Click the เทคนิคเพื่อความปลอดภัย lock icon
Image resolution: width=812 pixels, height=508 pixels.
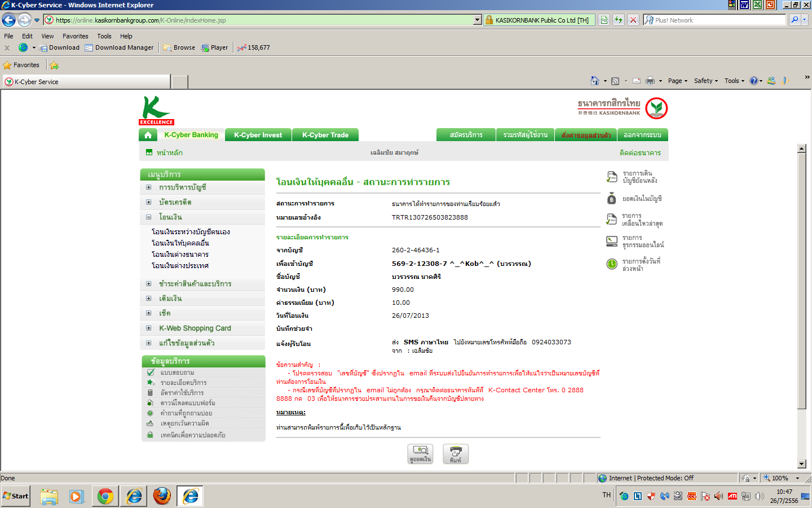pos(150,435)
